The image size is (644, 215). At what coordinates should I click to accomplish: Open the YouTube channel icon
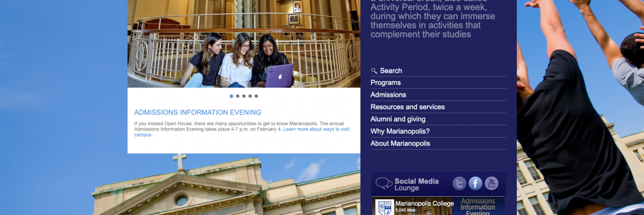pyautogui.click(x=492, y=183)
